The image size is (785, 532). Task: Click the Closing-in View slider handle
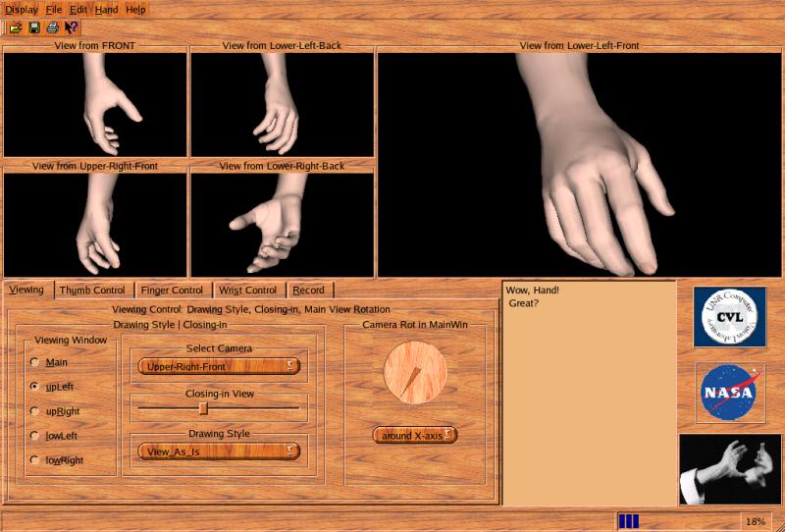coord(203,408)
